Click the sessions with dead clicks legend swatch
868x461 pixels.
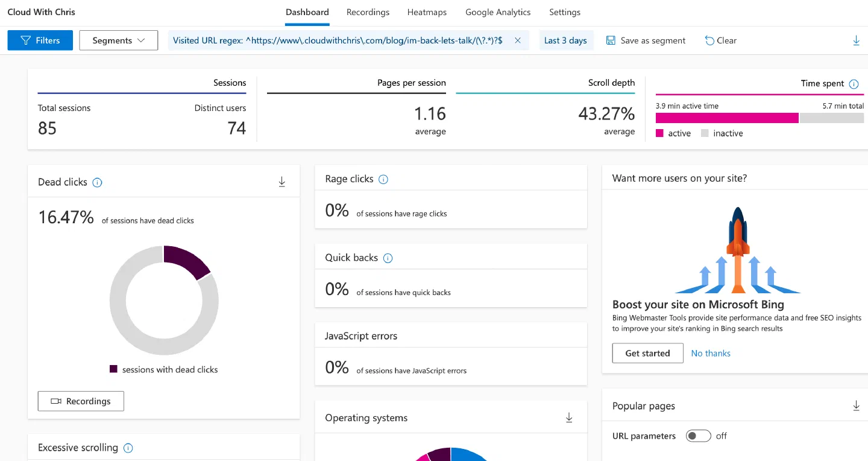pyautogui.click(x=113, y=369)
